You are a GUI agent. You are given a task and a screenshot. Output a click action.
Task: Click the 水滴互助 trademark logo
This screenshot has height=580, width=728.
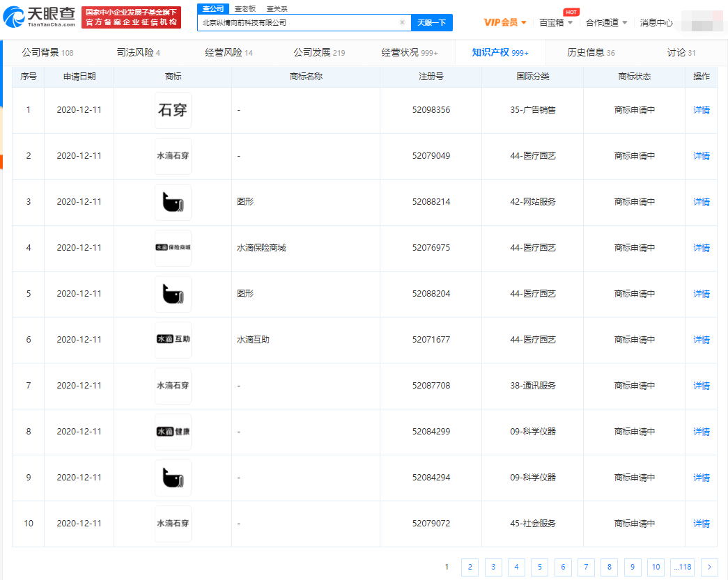point(173,340)
